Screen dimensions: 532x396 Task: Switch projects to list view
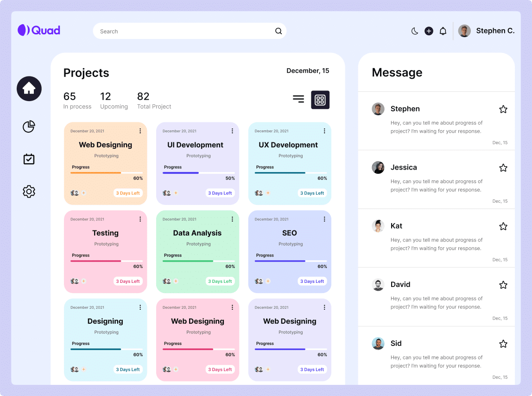[298, 99]
